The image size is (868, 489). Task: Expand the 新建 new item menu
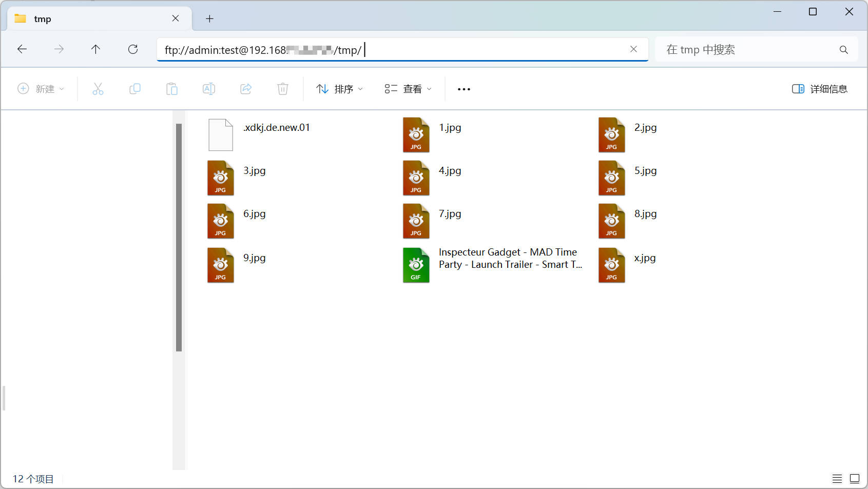tap(41, 89)
